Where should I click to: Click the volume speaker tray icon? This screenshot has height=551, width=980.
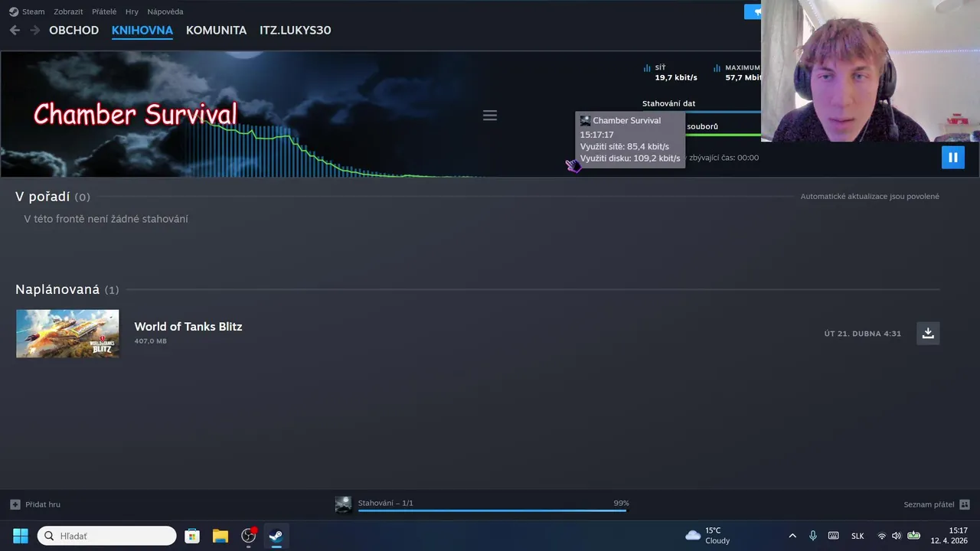coord(897,536)
